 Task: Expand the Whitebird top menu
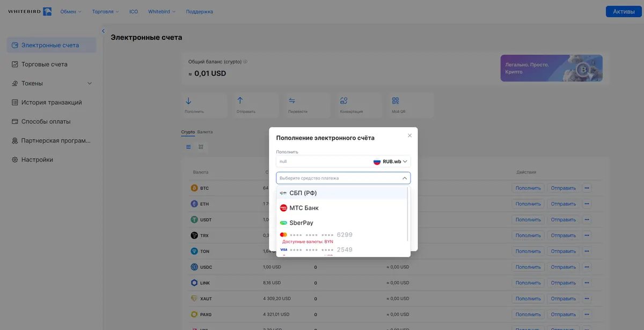(162, 11)
